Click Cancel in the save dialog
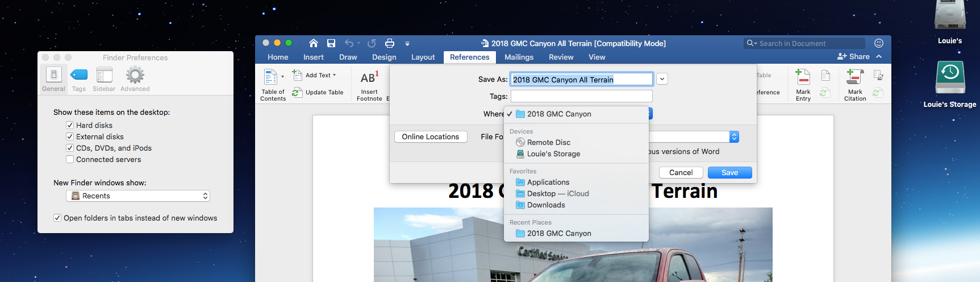Viewport: 980px width, 282px height. 681,172
